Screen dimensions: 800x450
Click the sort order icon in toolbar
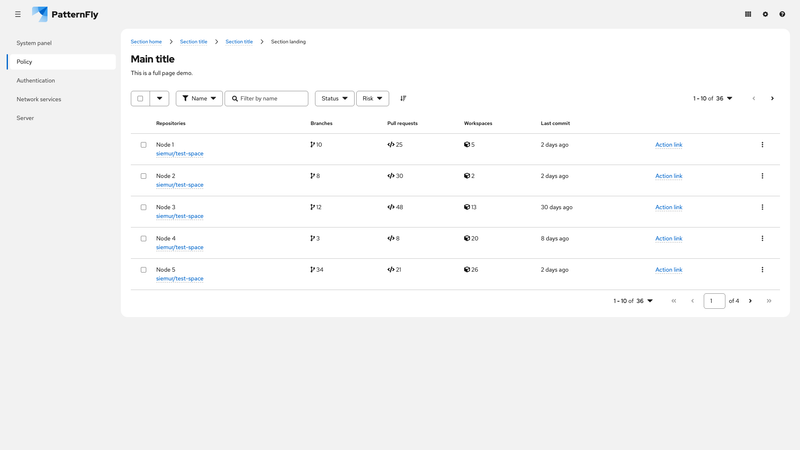(x=403, y=98)
